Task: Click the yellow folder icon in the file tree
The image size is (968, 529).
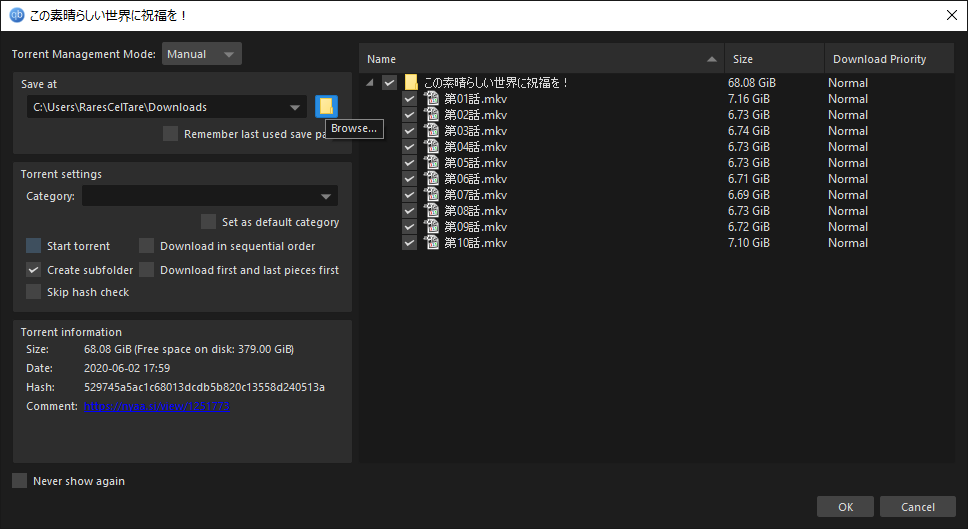Action: click(x=411, y=82)
